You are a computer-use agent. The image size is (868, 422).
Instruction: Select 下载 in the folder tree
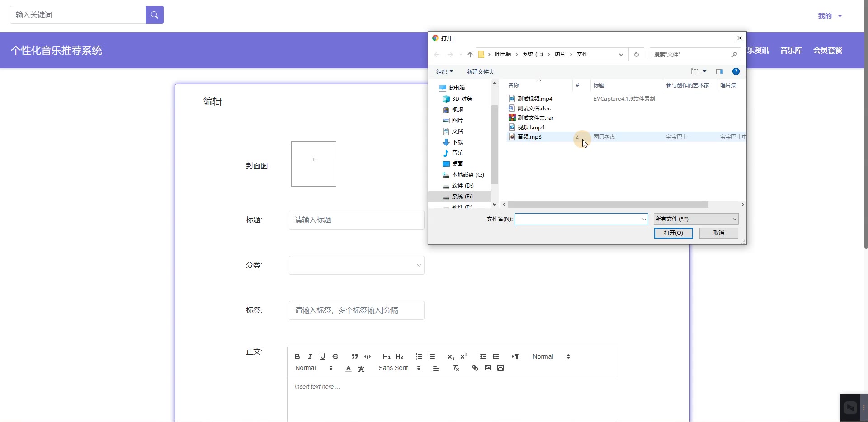458,142
